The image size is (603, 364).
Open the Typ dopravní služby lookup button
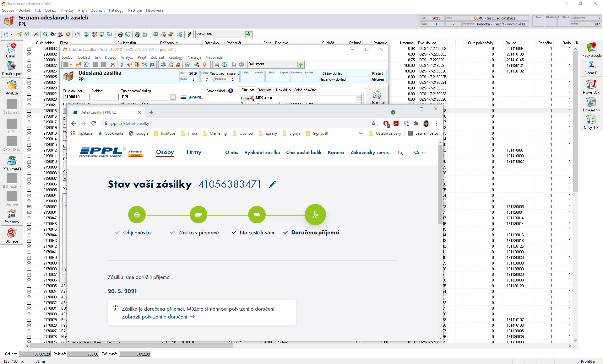[173, 97]
